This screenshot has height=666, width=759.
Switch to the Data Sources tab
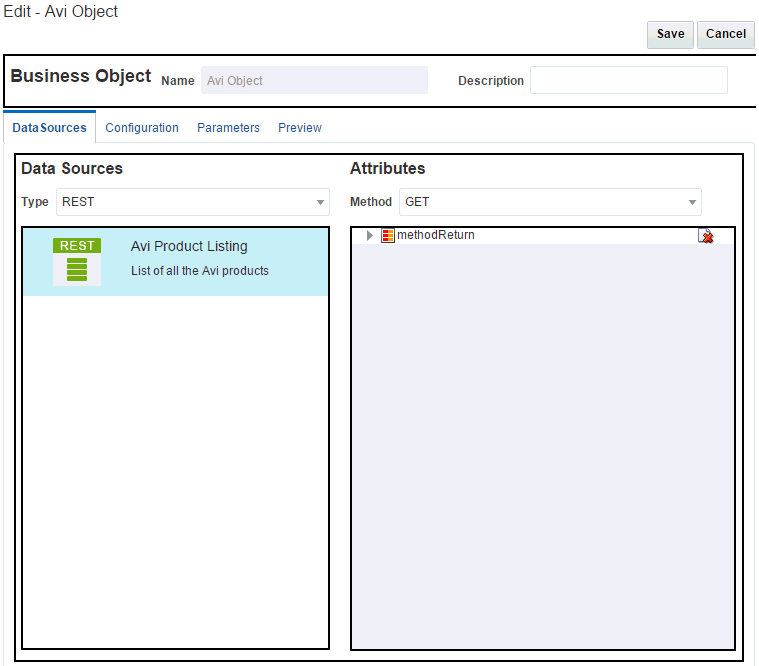49,128
